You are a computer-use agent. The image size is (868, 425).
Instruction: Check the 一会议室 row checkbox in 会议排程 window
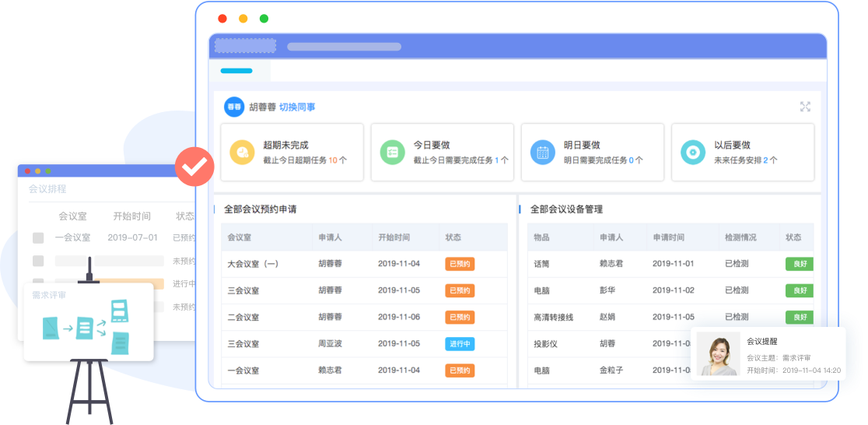click(x=38, y=238)
